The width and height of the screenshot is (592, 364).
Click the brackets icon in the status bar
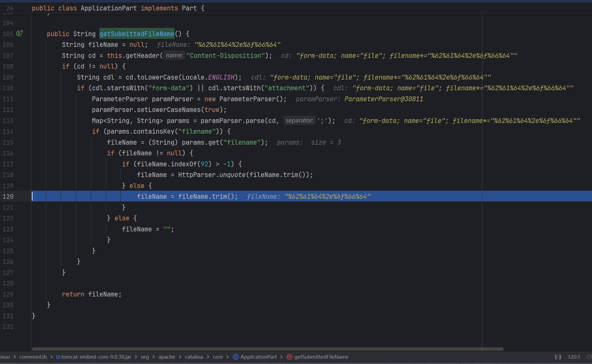tap(558, 357)
